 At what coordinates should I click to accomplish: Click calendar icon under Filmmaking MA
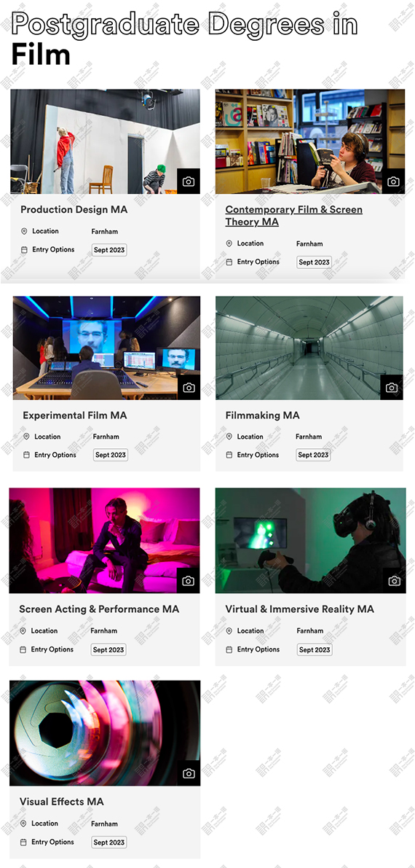[x=229, y=455]
